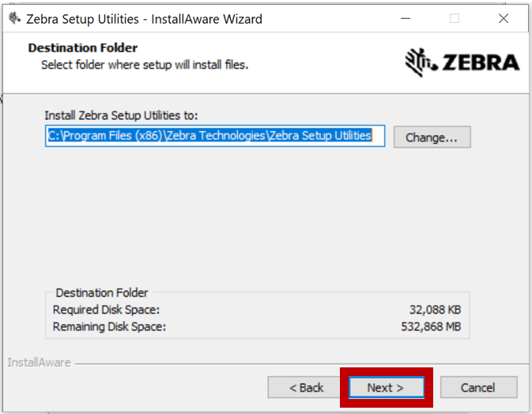Viewport: 532px width, 414px height.
Task: Click the 'Remaining Disk Space' label
Action: click(x=110, y=326)
